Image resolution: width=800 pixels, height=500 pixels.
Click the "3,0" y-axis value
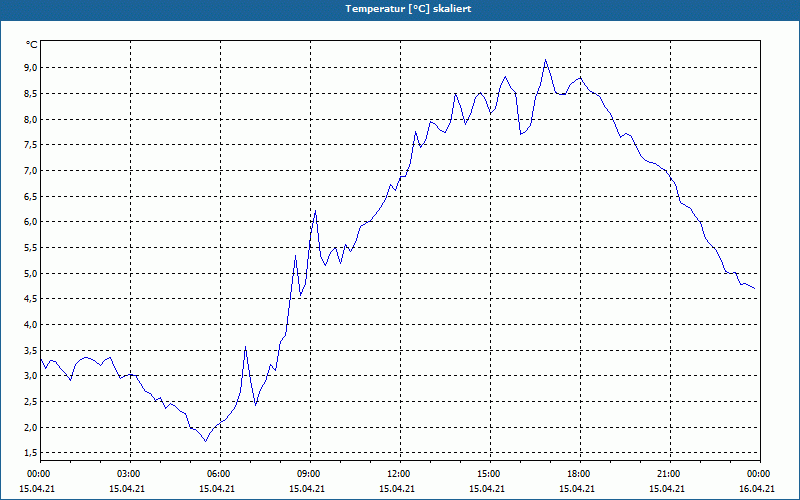point(31,376)
